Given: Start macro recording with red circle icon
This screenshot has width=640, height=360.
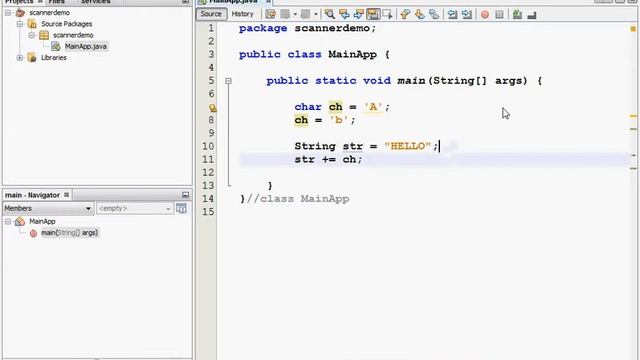Looking at the screenshot, I should click(485, 15).
